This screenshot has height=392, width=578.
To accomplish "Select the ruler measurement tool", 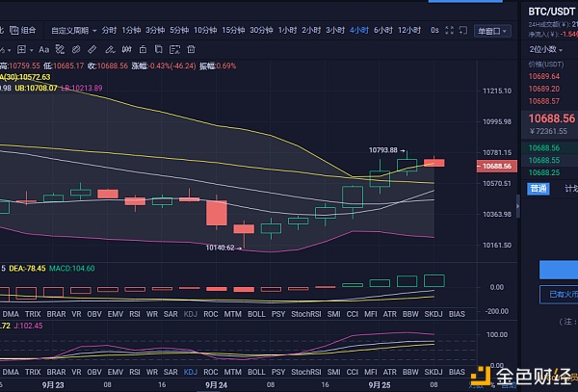I will pos(92,49).
